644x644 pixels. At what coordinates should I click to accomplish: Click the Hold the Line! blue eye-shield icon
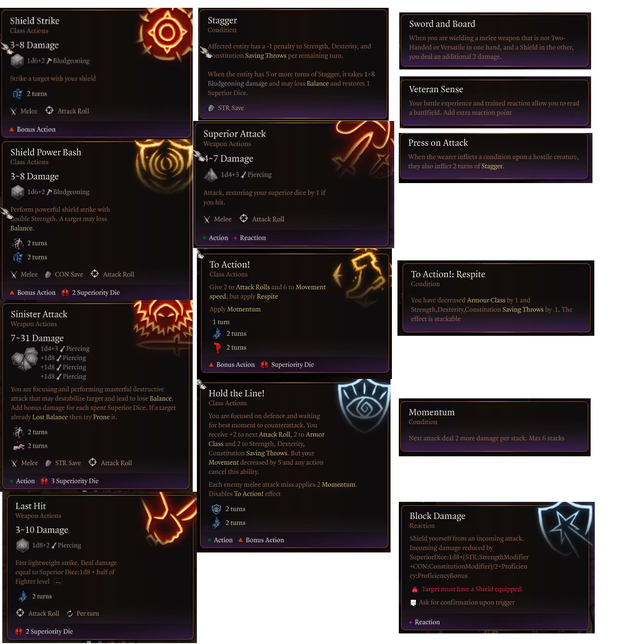click(x=363, y=403)
